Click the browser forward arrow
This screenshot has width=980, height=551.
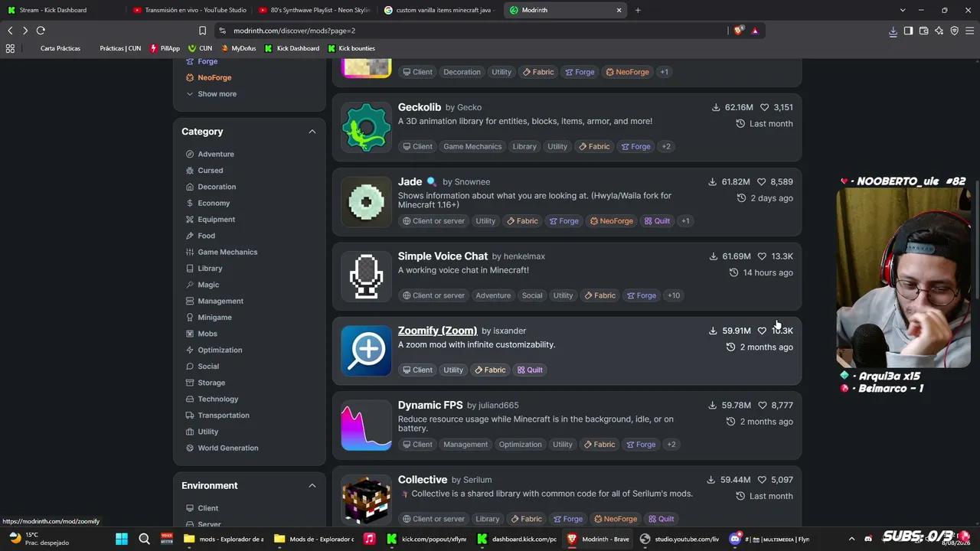tap(24, 31)
